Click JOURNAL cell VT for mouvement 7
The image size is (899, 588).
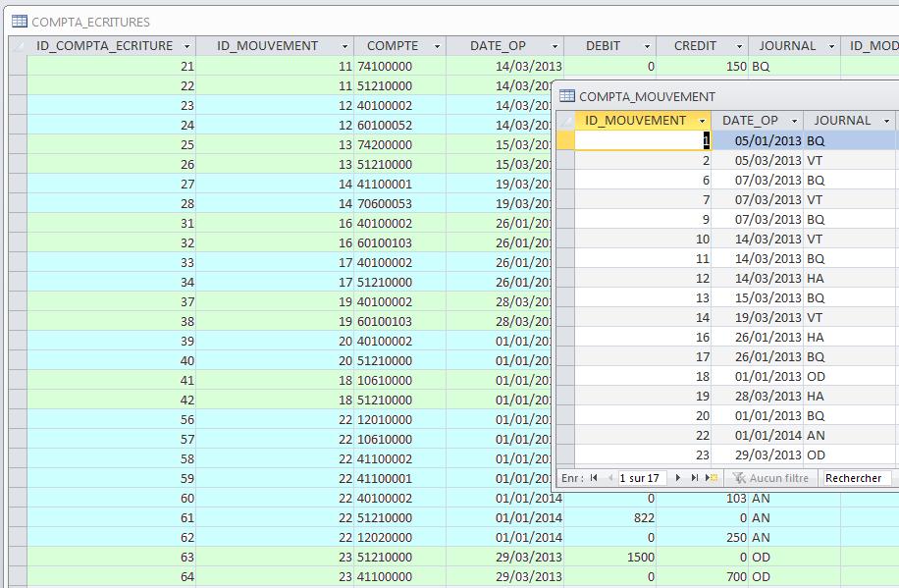pyautogui.click(x=849, y=199)
